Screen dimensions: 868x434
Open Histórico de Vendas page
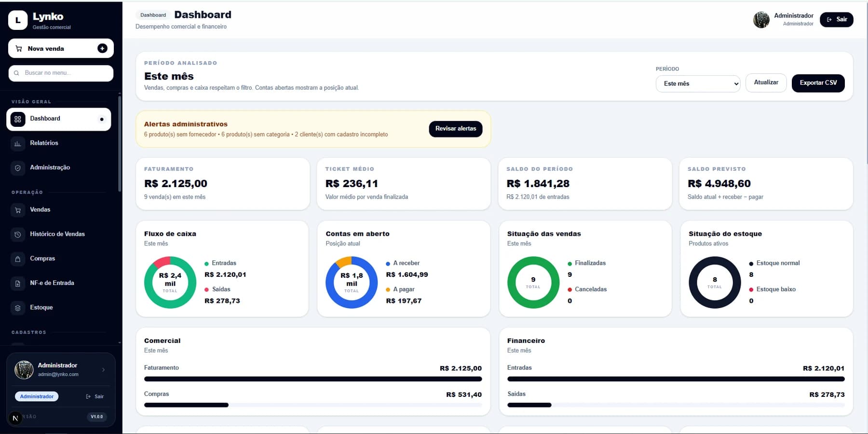(x=59, y=234)
